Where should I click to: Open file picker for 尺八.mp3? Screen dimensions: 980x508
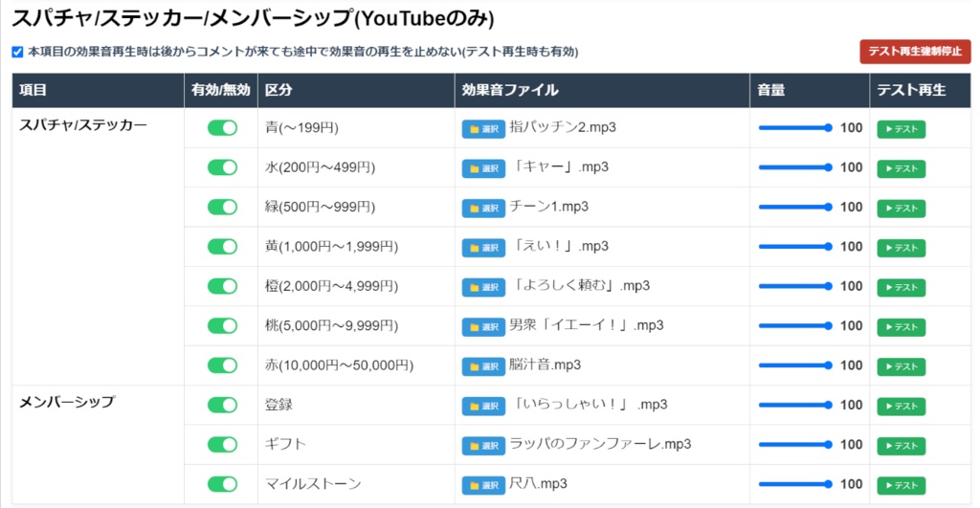(x=483, y=485)
